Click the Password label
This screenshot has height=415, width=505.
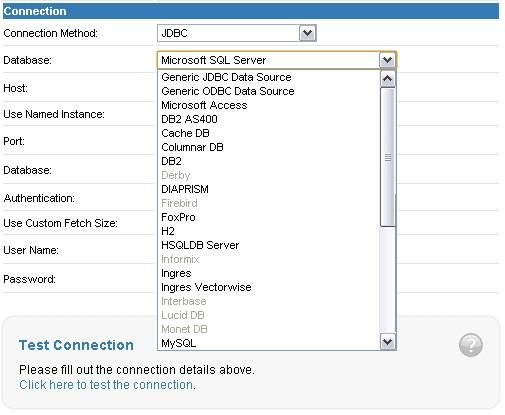(29, 279)
